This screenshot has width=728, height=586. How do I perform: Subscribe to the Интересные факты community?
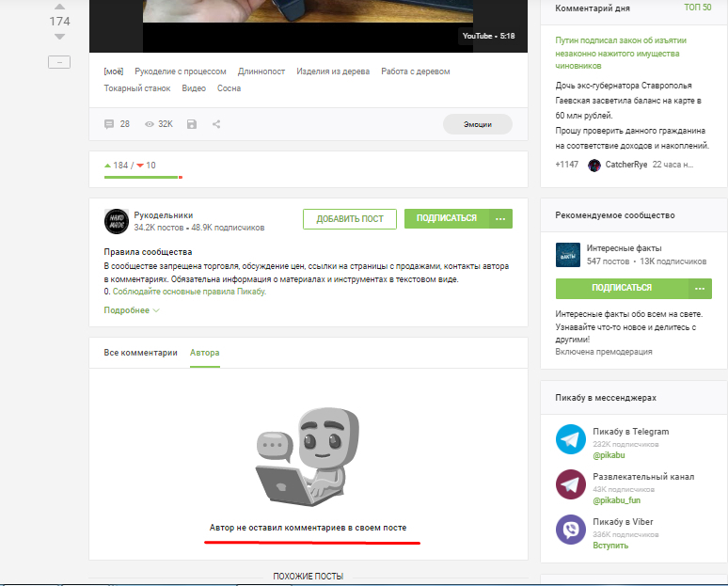click(x=622, y=289)
